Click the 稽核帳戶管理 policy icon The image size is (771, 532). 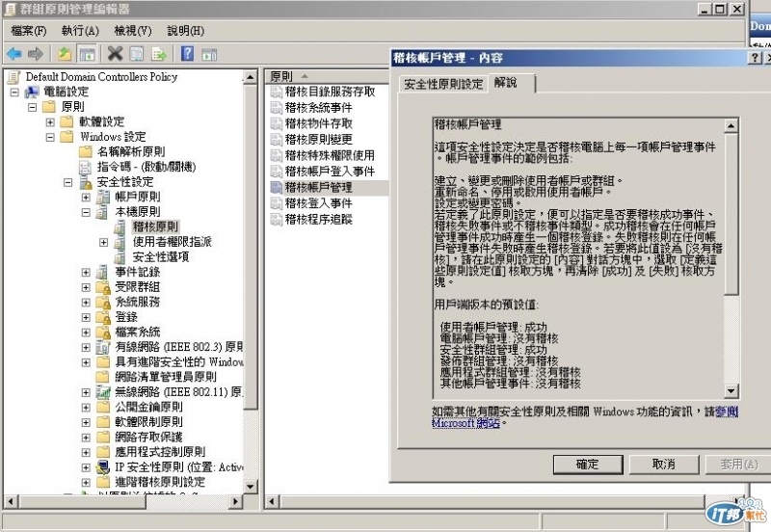pyautogui.click(x=277, y=187)
